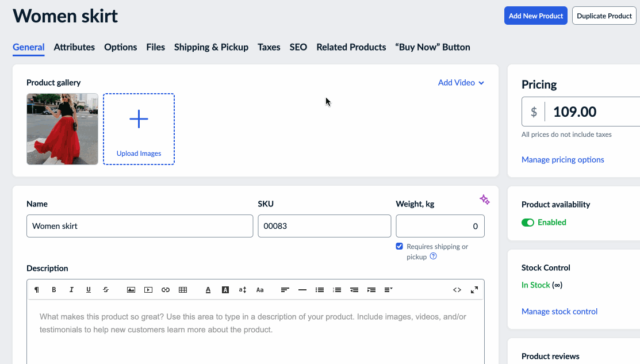
Task: Open "Buy Now" Button tab
Action: [432, 47]
